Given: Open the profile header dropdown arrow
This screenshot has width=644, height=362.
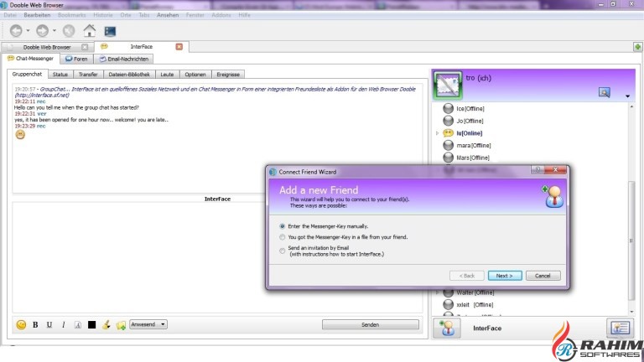Looking at the screenshot, I should pos(627,96).
